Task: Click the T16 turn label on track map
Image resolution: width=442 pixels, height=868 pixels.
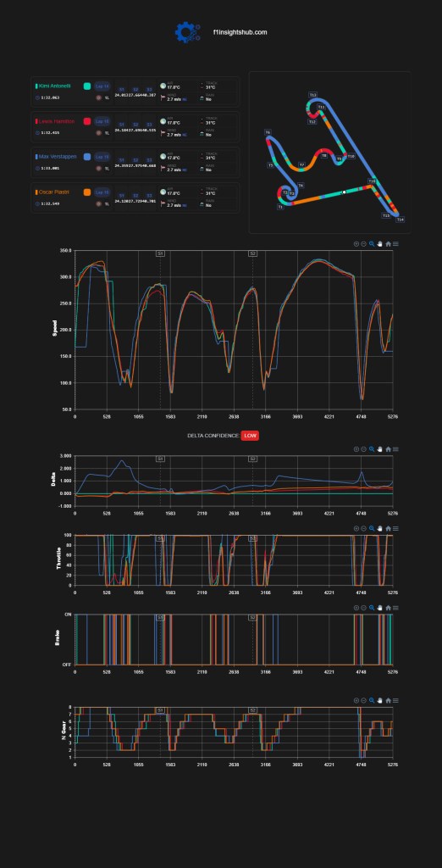Action: [x=372, y=181]
